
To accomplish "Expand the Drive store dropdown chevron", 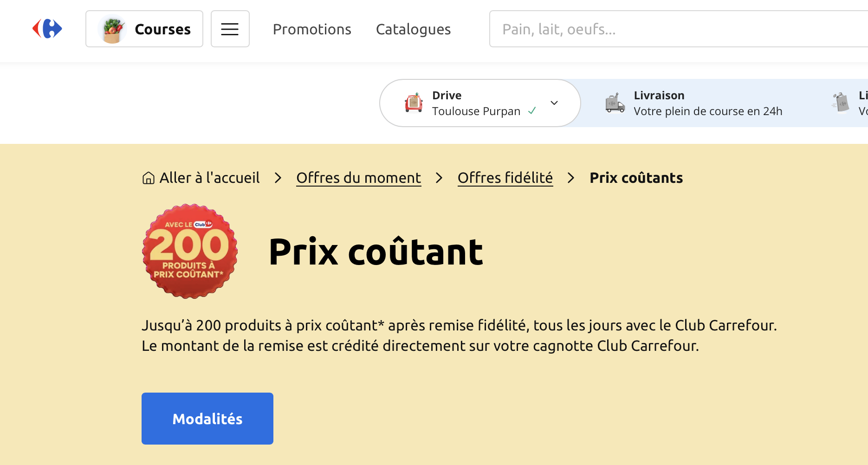I will click(x=554, y=103).
